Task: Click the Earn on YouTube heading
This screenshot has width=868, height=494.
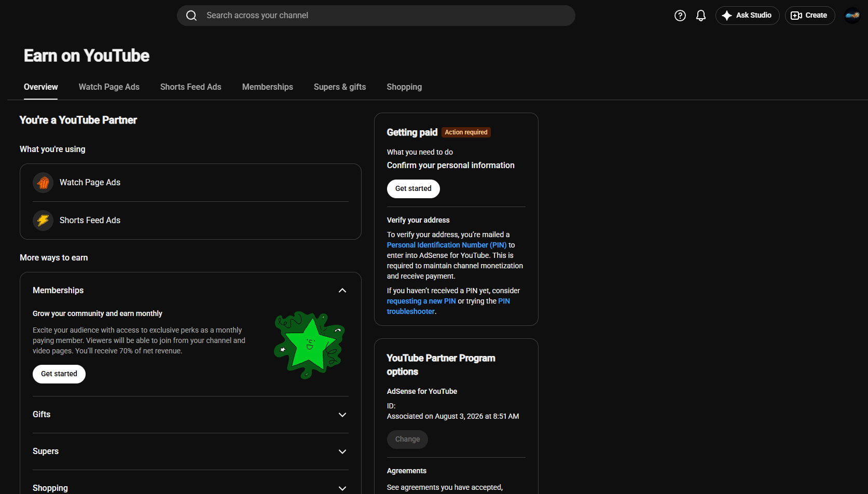Action: [87, 56]
